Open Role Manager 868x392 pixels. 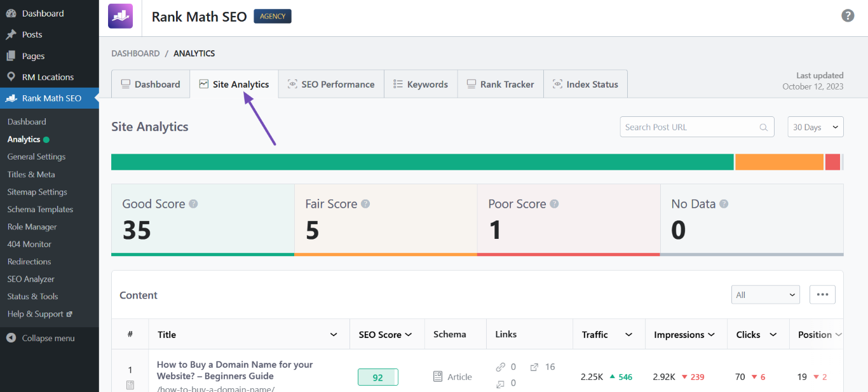click(x=32, y=227)
